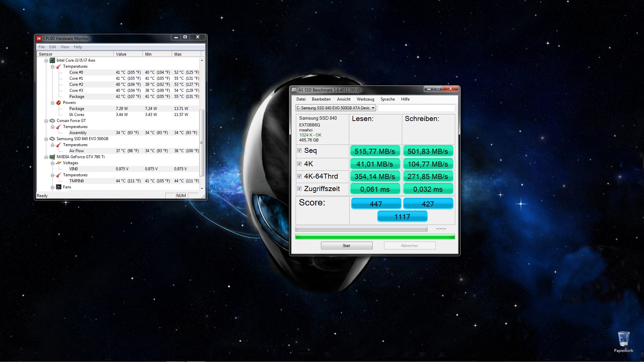This screenshot has width=644, height=362.
Task: Click the Powers flame icon
Action: tap(59, 103)
